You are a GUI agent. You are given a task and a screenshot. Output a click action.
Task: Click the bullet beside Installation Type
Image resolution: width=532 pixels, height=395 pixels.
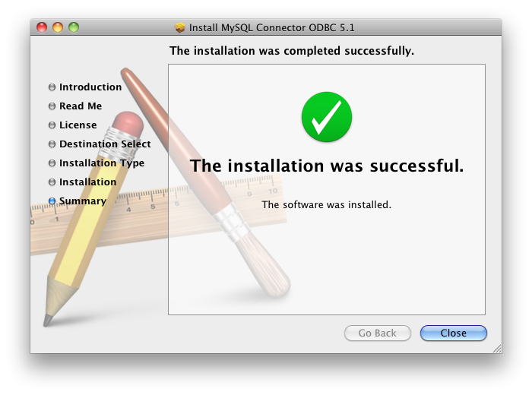[52, 163]
